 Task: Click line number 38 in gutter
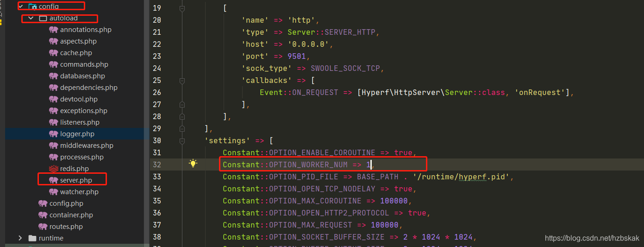coord(156,237)
